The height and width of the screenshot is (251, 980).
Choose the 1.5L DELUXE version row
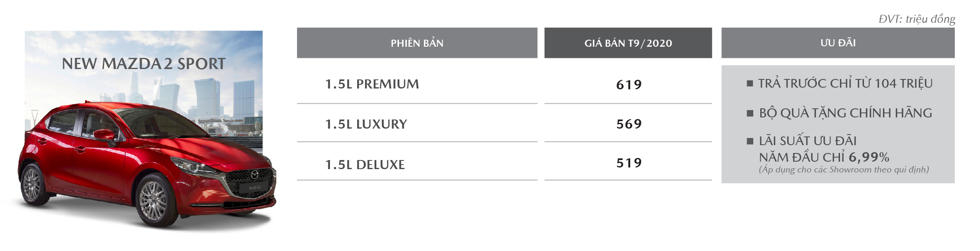tap(417, 164)
